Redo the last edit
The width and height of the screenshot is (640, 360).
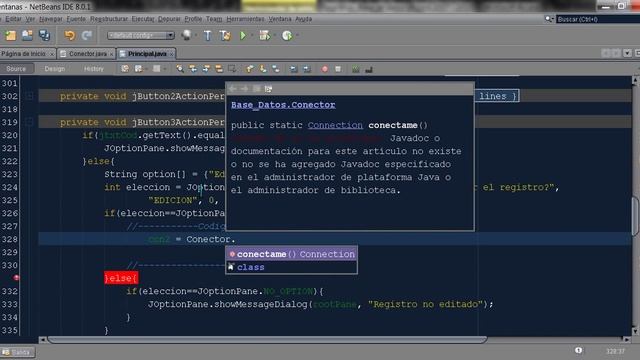pyautogui.click(x=87, y=36)
